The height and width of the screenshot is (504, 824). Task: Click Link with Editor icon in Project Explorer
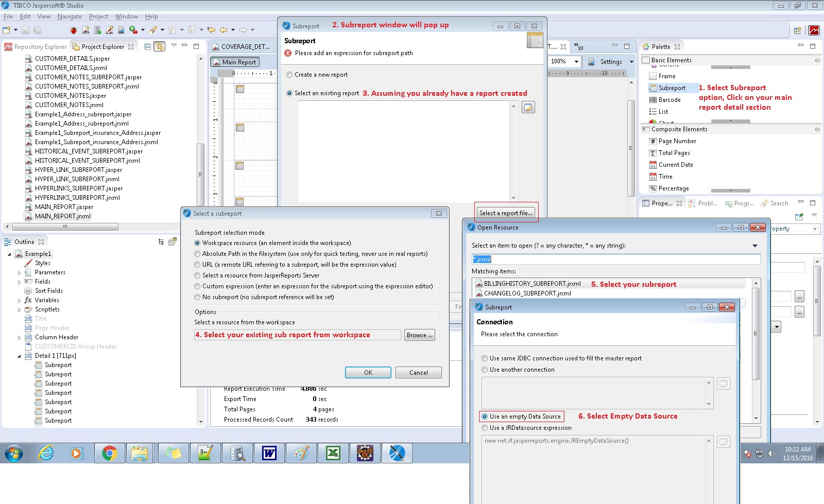click(160, 46)
